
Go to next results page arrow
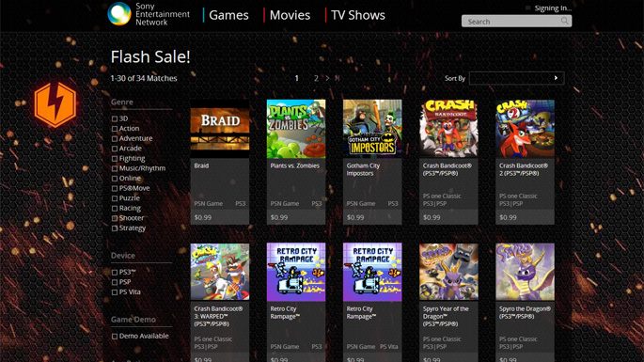327,78
